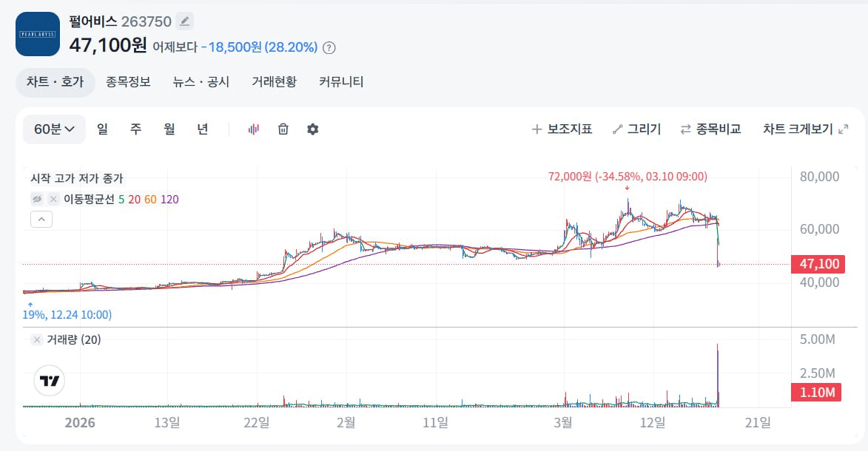868x451 pixels.
Task: Click 보조지표 to add indicator
Action: pos(562,129)
